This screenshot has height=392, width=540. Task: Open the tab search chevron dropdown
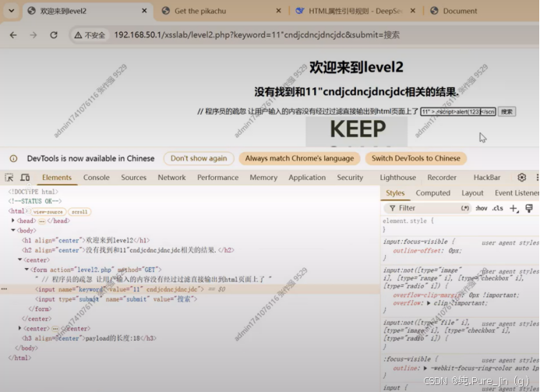pos(12,11)
